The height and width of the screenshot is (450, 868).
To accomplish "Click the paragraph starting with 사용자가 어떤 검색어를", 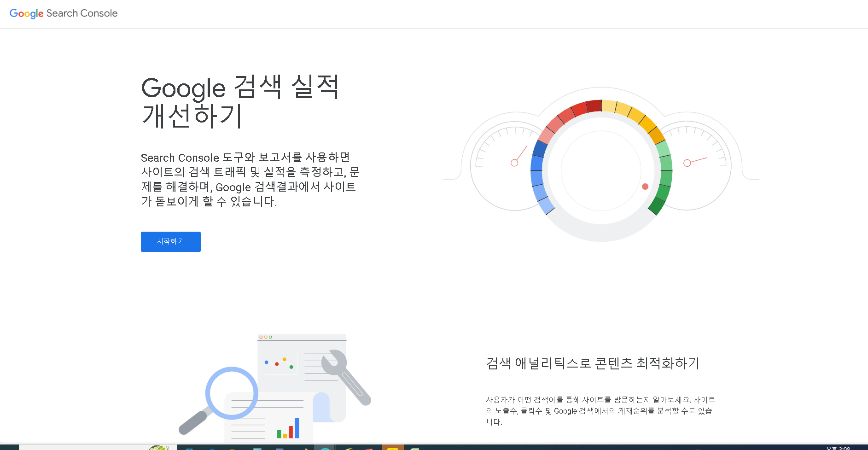I will [x=601, y=411].
